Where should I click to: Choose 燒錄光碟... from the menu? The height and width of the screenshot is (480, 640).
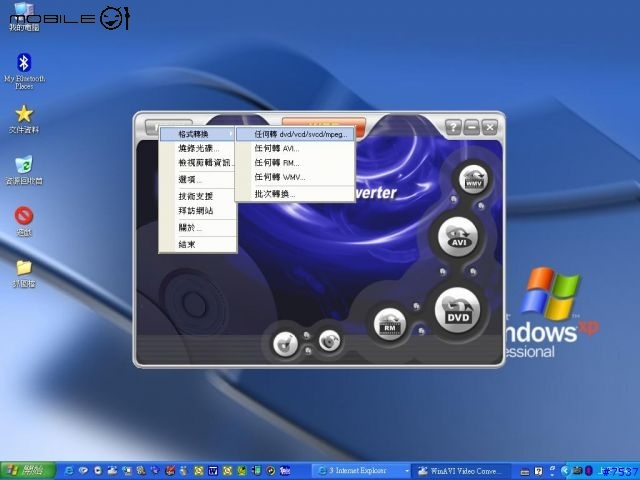198,148
